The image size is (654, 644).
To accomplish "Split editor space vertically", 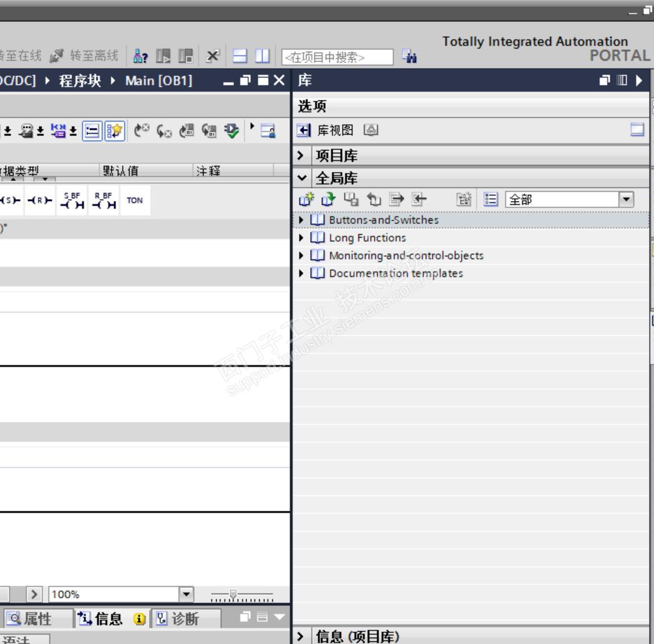I will (262, 56).
